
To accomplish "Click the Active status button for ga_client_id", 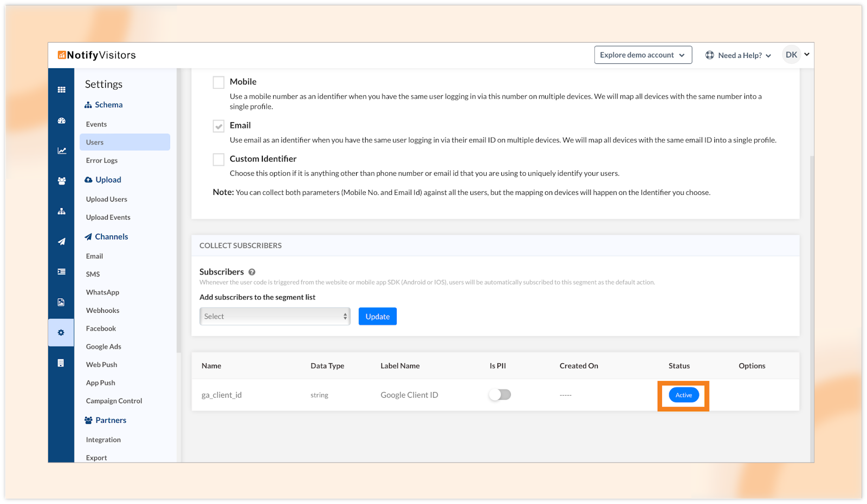I will (684, 395).
